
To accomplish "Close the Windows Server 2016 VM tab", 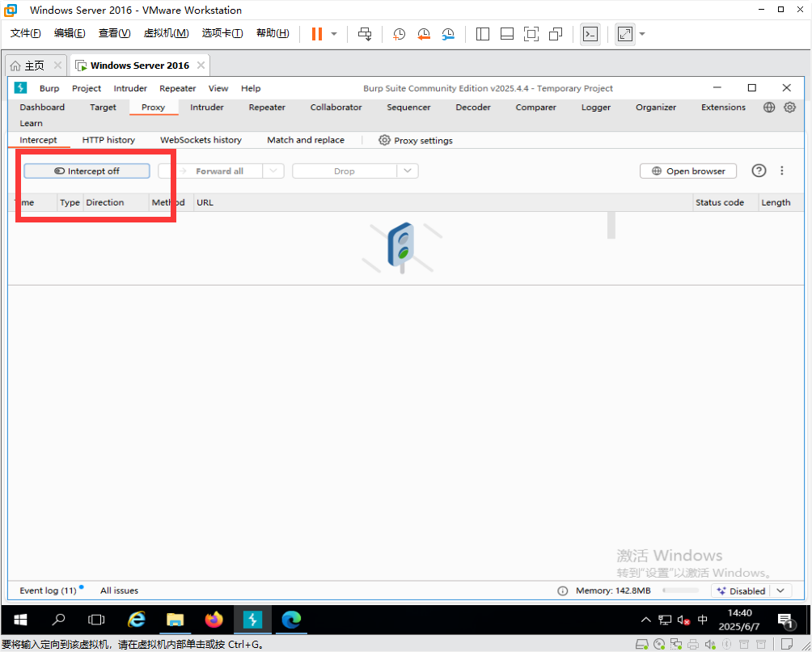I will pos(201,66).
